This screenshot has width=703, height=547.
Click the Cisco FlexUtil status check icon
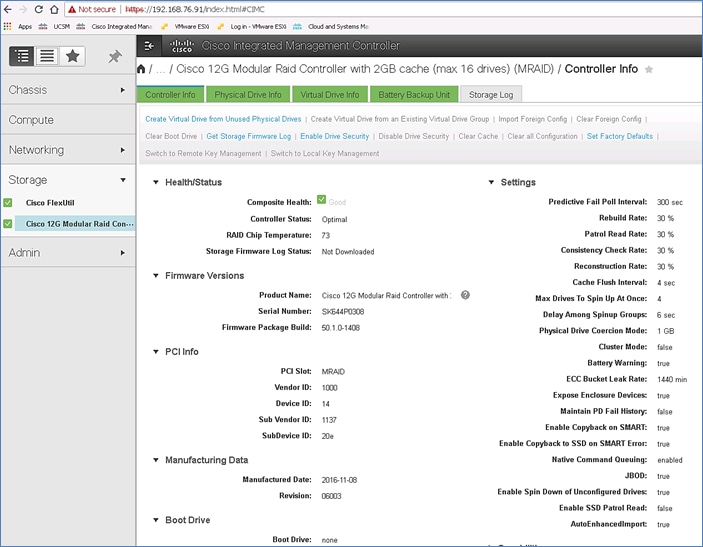(x=8, y=203)
